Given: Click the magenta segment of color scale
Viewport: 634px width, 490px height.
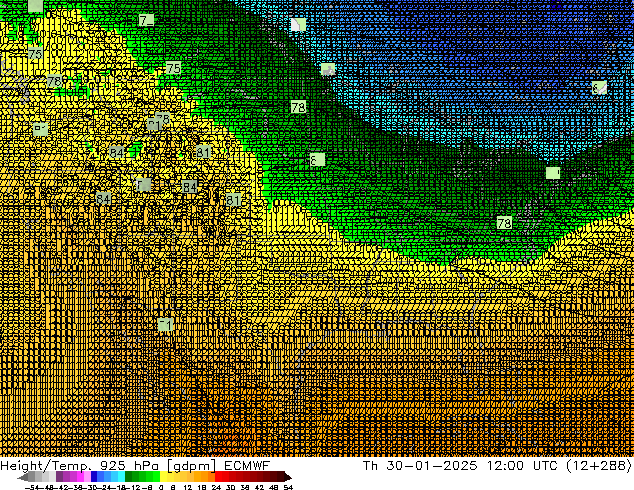Looking at the screenshot, I should point(80,476).
